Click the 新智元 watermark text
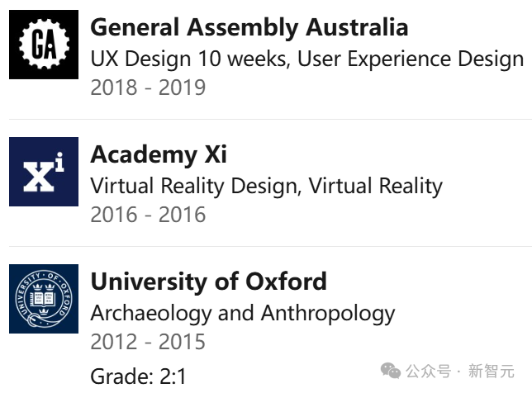Image resolution: width=532 pixels, height=393 pixels. [492, 371]
